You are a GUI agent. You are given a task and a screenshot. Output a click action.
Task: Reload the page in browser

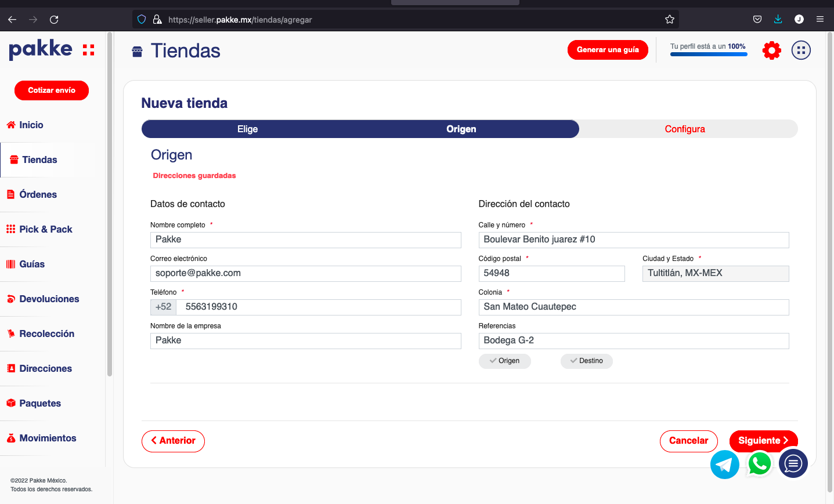[54, 19]
